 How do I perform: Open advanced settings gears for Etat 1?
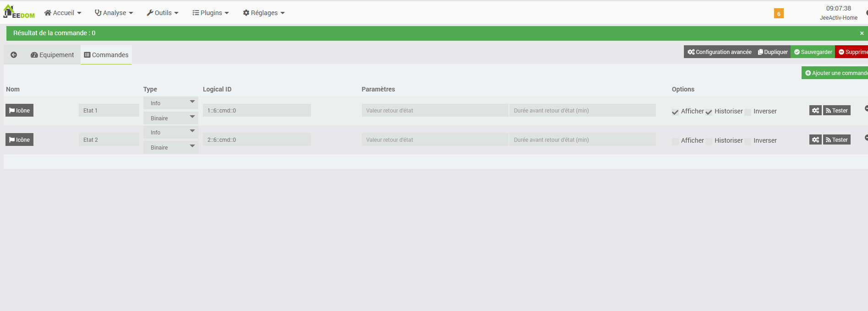tap(815, 110)
